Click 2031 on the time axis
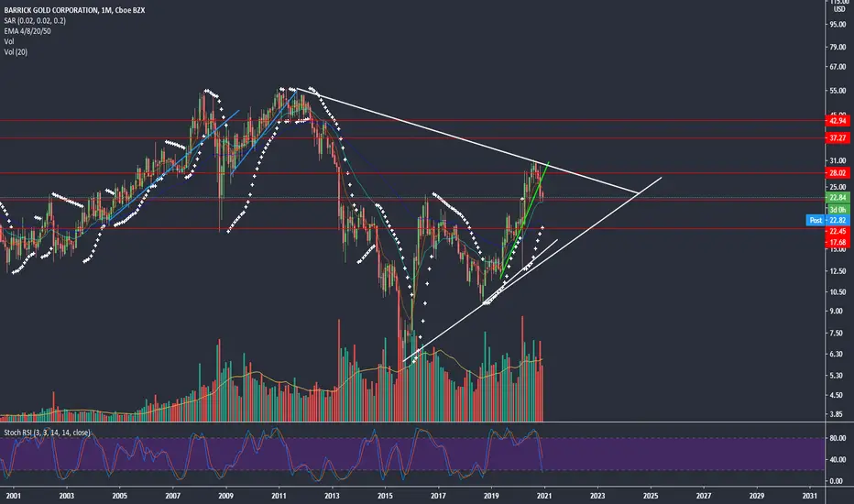This screenshot has height=504, width=854. coord(810,496)
